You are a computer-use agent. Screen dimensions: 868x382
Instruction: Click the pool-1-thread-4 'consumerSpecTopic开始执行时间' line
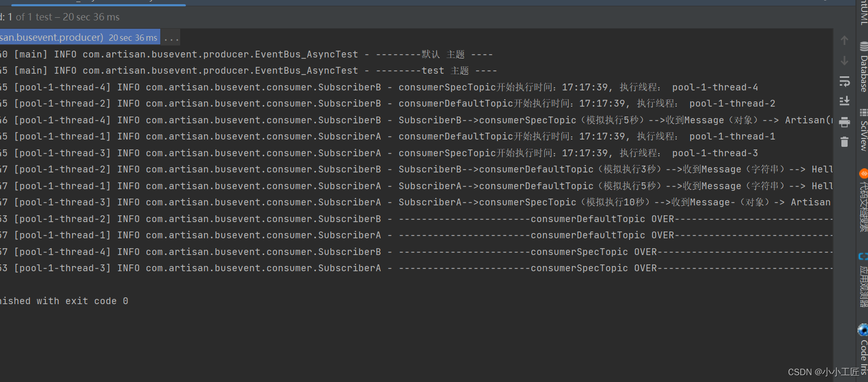pos(379,87)
